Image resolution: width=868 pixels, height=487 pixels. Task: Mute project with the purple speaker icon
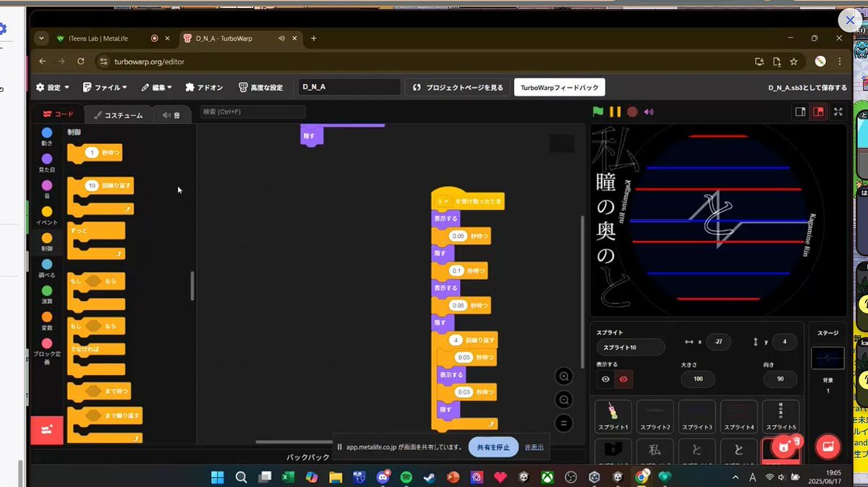[649, 111]
